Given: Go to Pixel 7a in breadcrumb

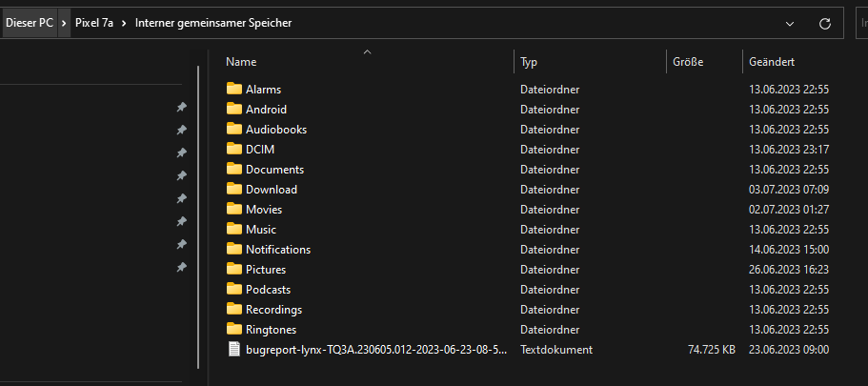Looking at the screenshot, I should [94, 23].
